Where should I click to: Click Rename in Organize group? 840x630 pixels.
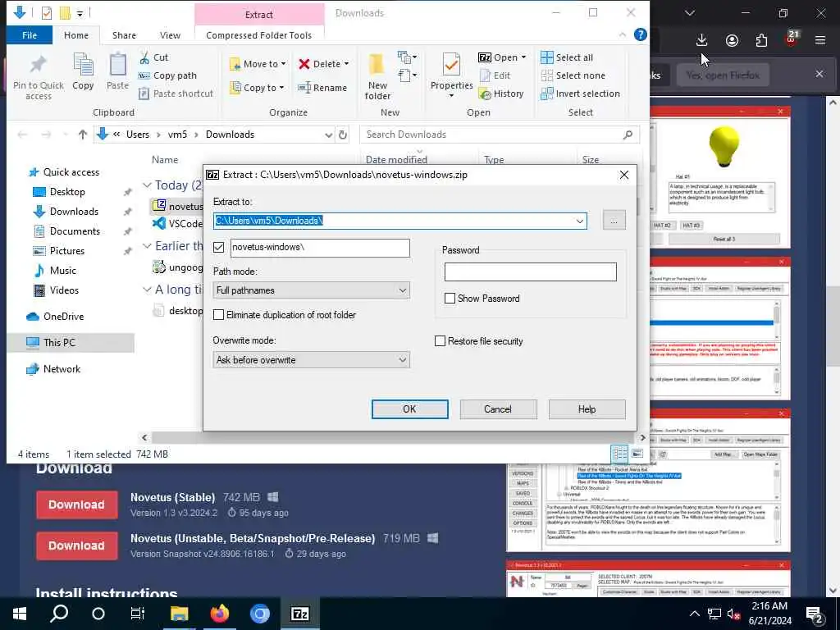(322, 87)
